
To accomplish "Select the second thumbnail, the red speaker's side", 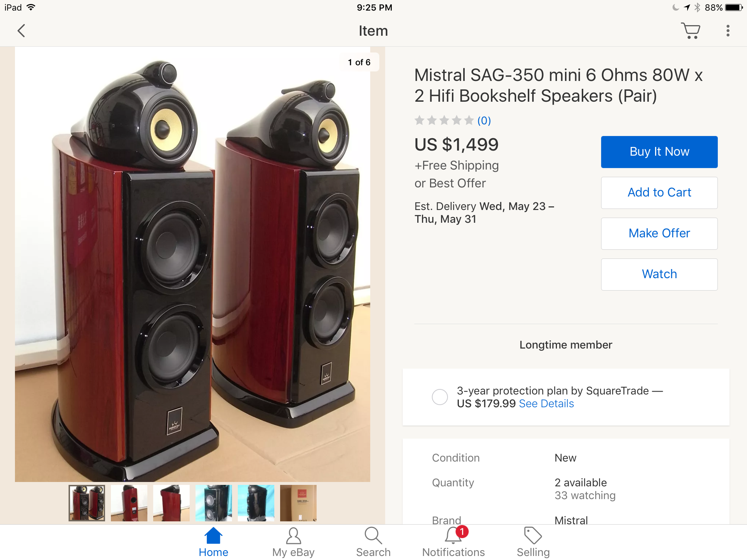I will click(129, 503).
